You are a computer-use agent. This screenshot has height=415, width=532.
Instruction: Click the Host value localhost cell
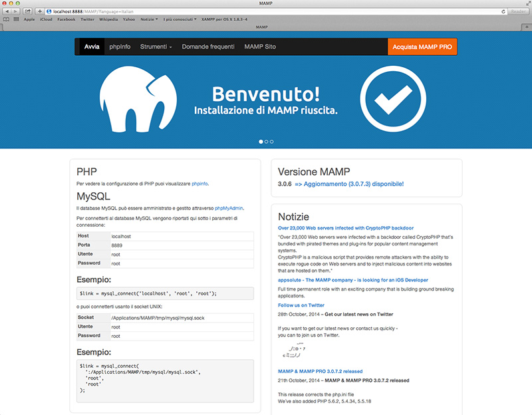(x=182, y=236)
